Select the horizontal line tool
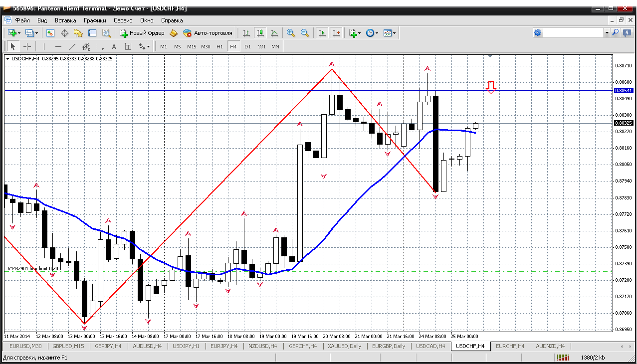This screenshot has height=364, width=637. tap(58, 46)
